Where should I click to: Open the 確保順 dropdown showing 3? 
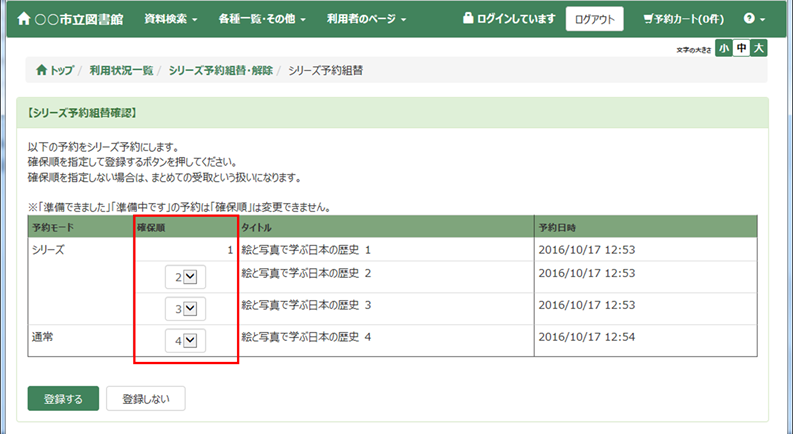[186, 309]
